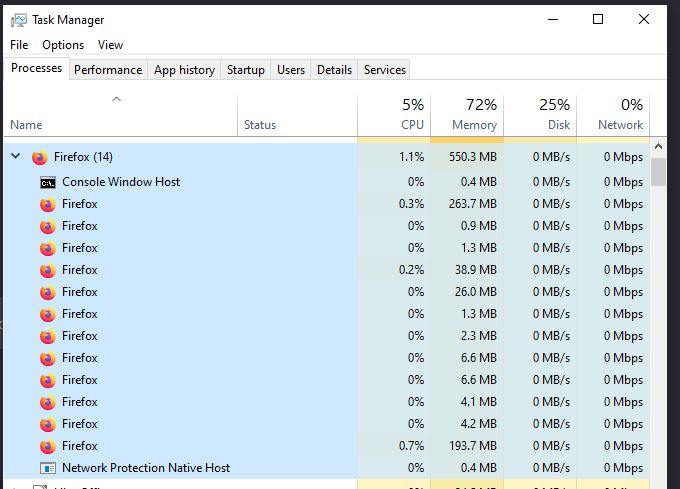Click the 0.3% CPU value
This screenshot has height=489, width=680.
click(411, 204)
